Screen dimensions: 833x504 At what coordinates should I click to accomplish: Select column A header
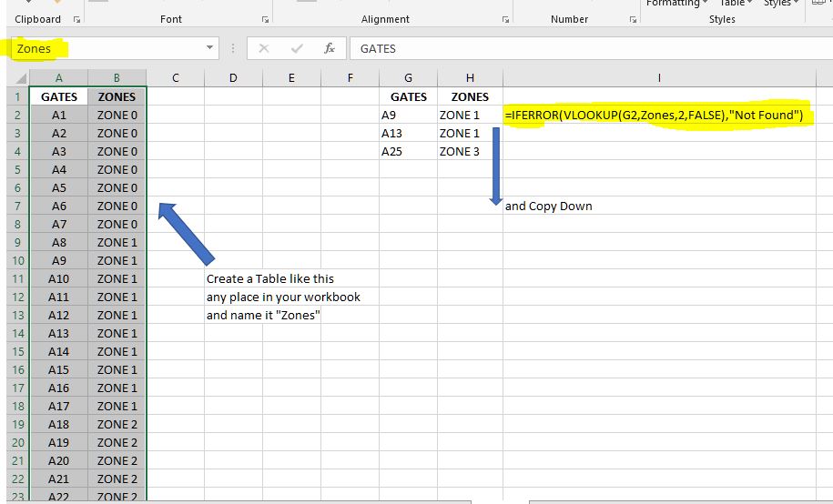(x=59, y=78)
